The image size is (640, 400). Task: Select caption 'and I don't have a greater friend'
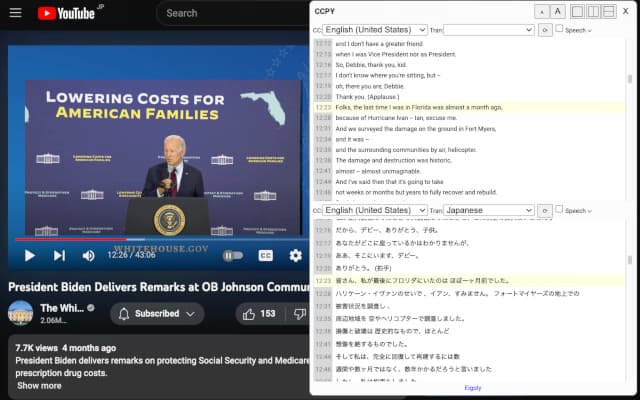click(x=379, y=44)
